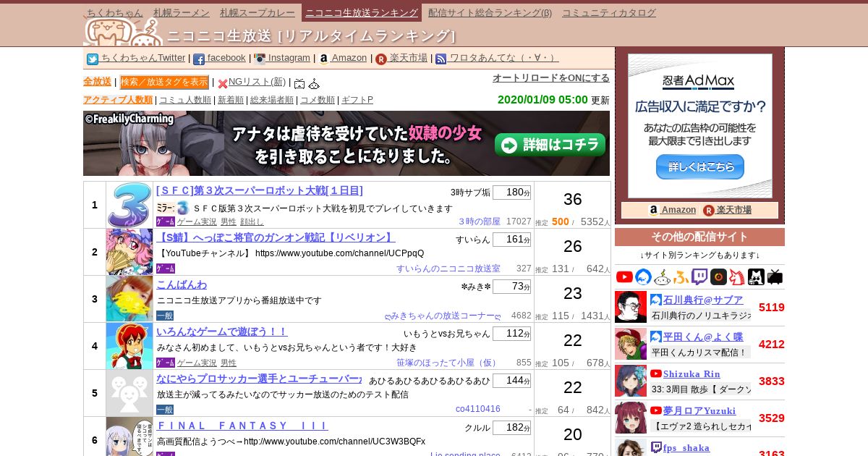Open 【S鯖】へっぽこ将官のガンオン戦記 broadcast
This screenshot has height=456, width=868.
pos(276,238)
